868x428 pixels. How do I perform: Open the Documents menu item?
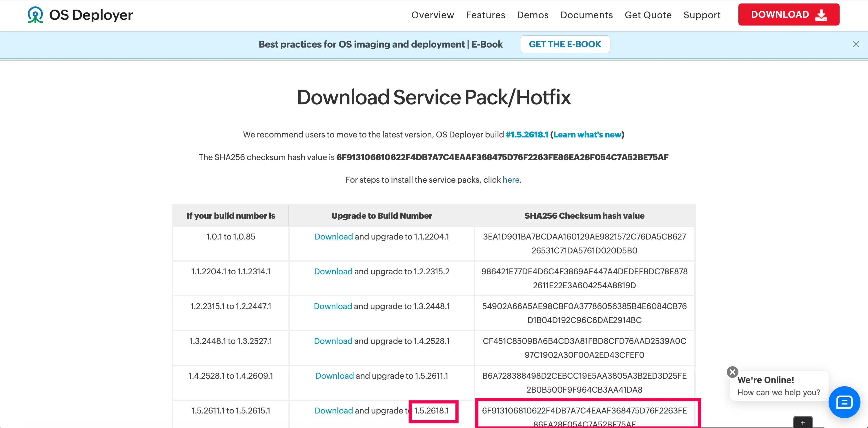pos(587,15)
